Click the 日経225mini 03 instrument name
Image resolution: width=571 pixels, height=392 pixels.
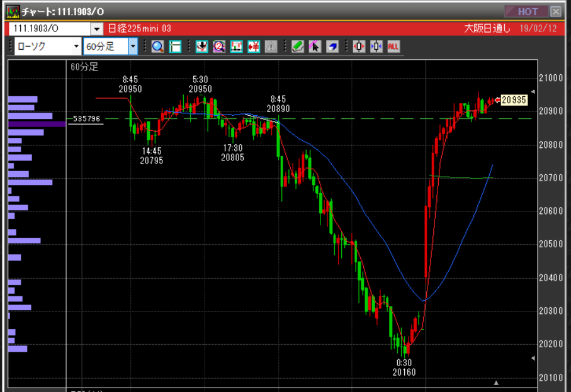tap(140, 28)
